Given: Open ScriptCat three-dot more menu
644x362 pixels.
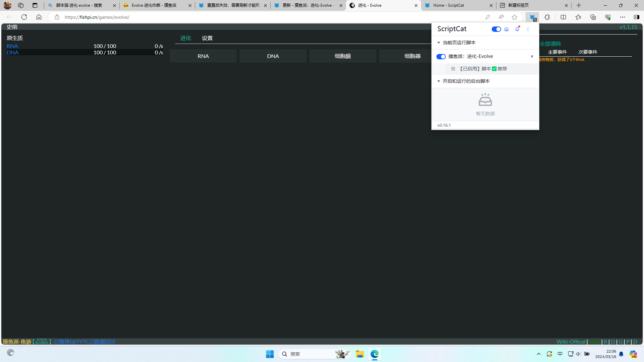Looking at the screenshot, I should tap(528, 29).
